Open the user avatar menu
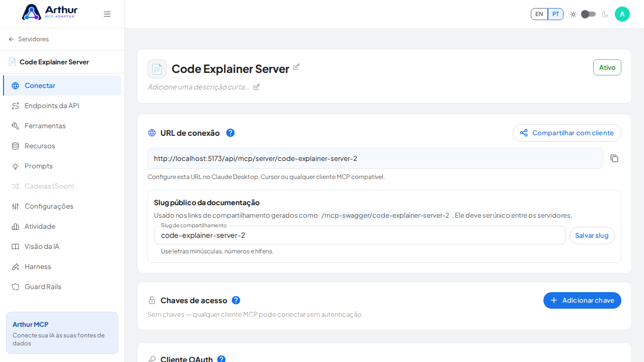Screen dimensions: 644x362 tap(622, 14)
